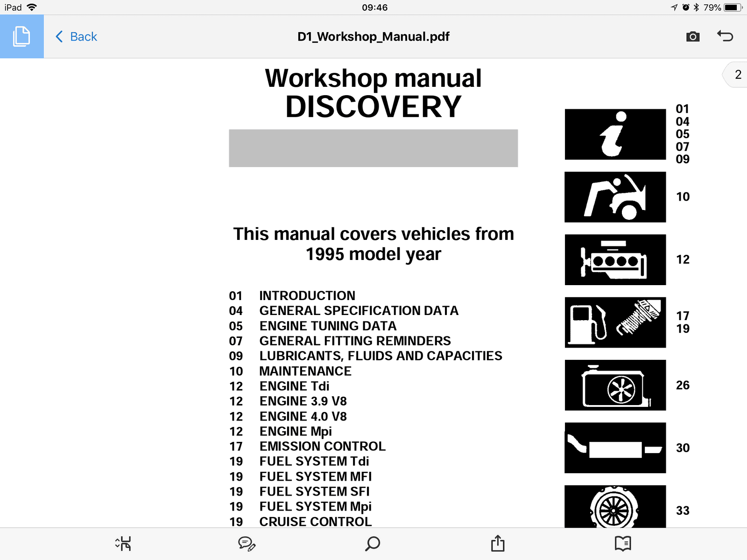Tap the camera snapshot icon
Screen dimensions: 747x560
point(693,36)
